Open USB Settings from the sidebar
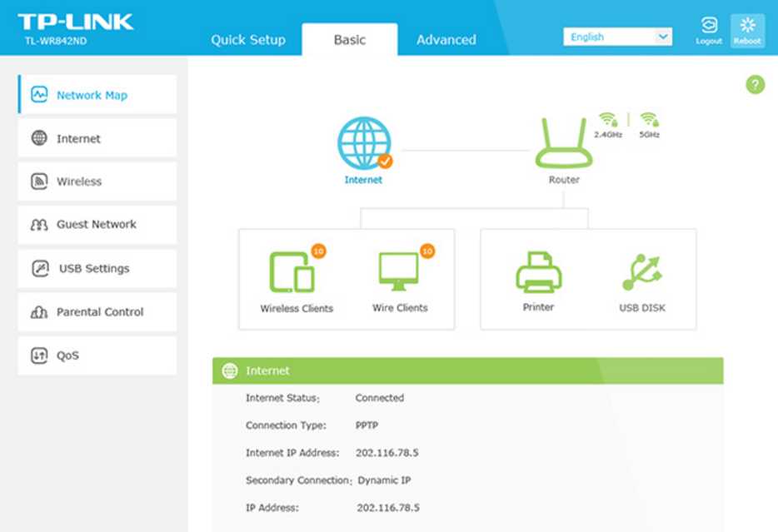 click(x=97, y=268)
